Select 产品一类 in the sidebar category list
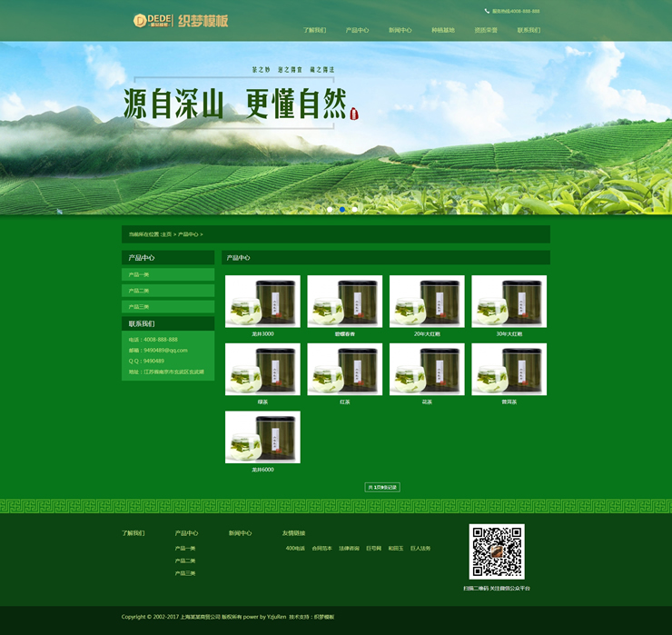Viewport: 672px width, 635px height. pos(168,274)
